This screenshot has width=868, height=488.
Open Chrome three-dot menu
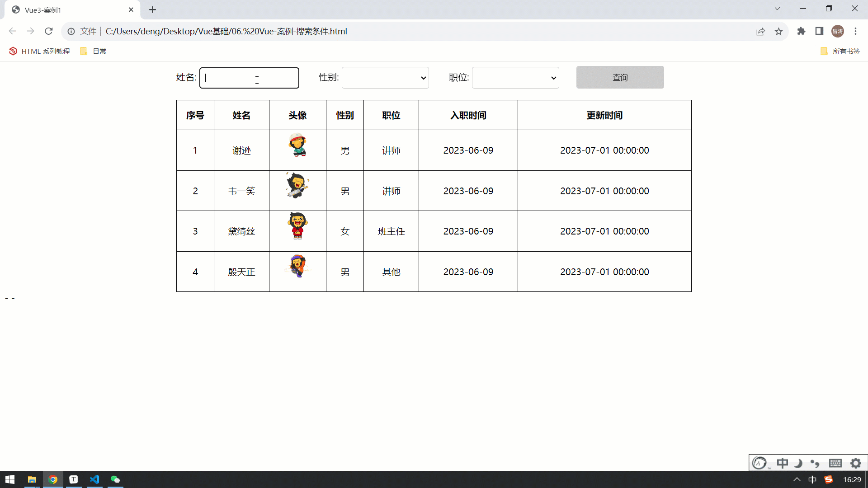855,31
